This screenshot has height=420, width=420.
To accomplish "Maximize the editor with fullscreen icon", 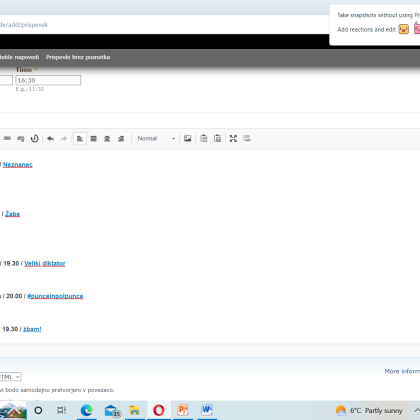I will tap(233, 138).
